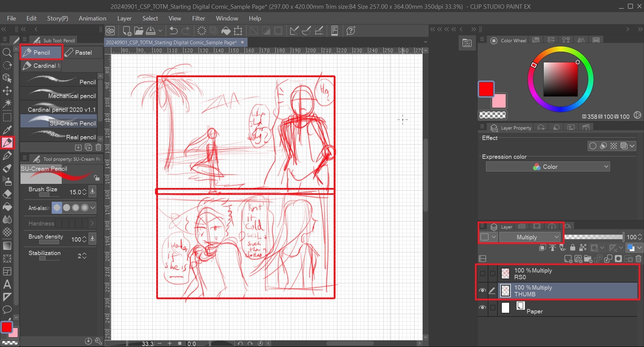Select the Text tool
This screenshot has height=347, width=644.
(7, 285)
